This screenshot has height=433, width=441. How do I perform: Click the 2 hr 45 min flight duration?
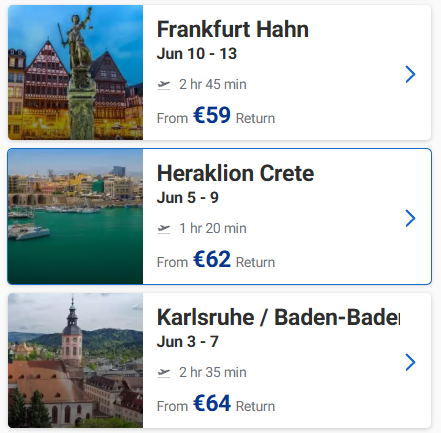tap(213, 84)
